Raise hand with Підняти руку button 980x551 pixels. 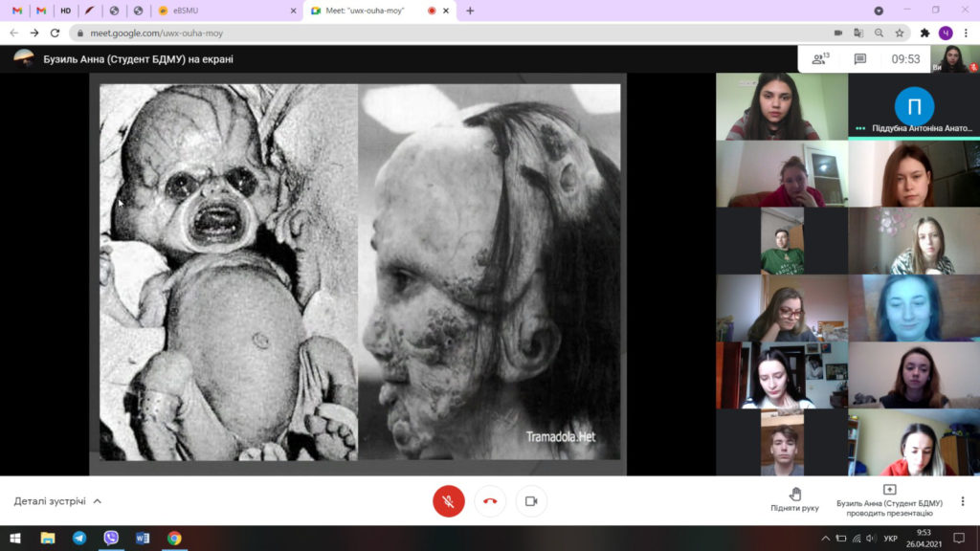click(x=794, y=499)
